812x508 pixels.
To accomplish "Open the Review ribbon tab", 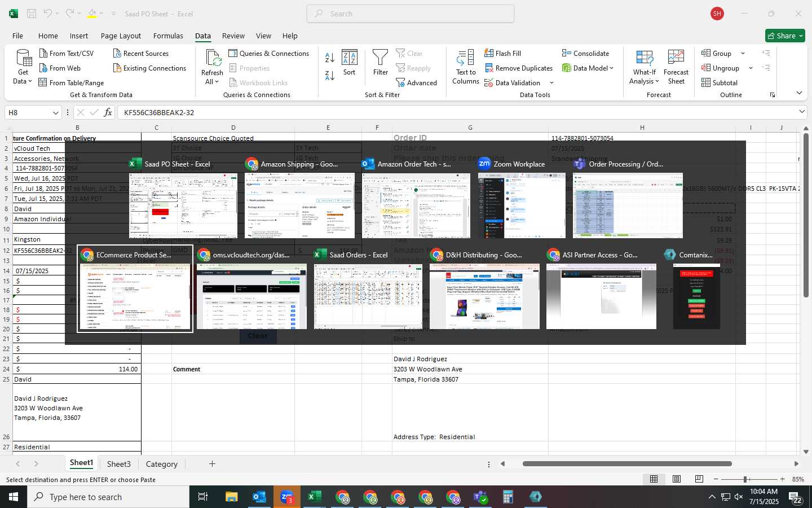I will (233, 36).
